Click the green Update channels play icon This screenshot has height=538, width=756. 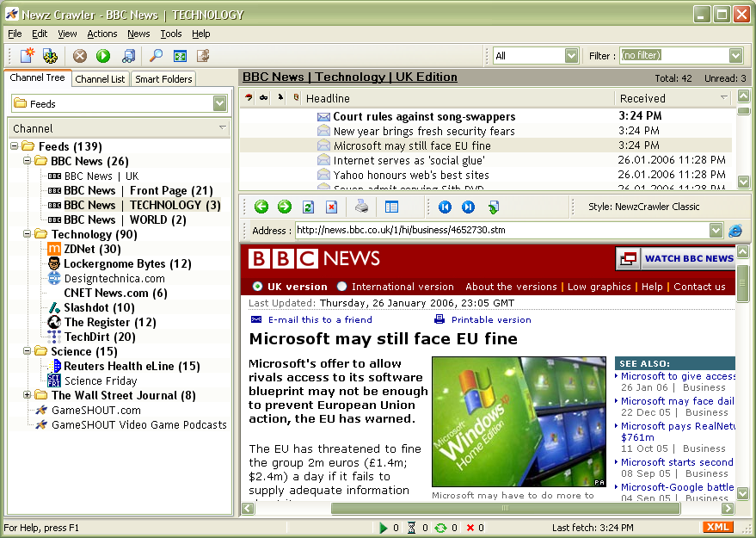(103, 56)
